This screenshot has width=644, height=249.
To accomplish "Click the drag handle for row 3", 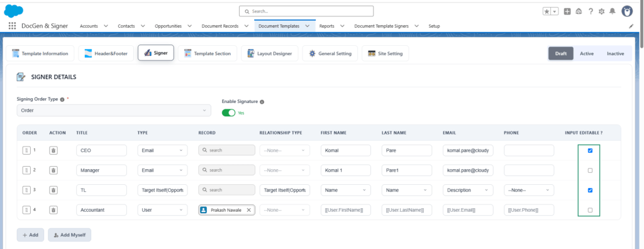I will click(26, 191).
